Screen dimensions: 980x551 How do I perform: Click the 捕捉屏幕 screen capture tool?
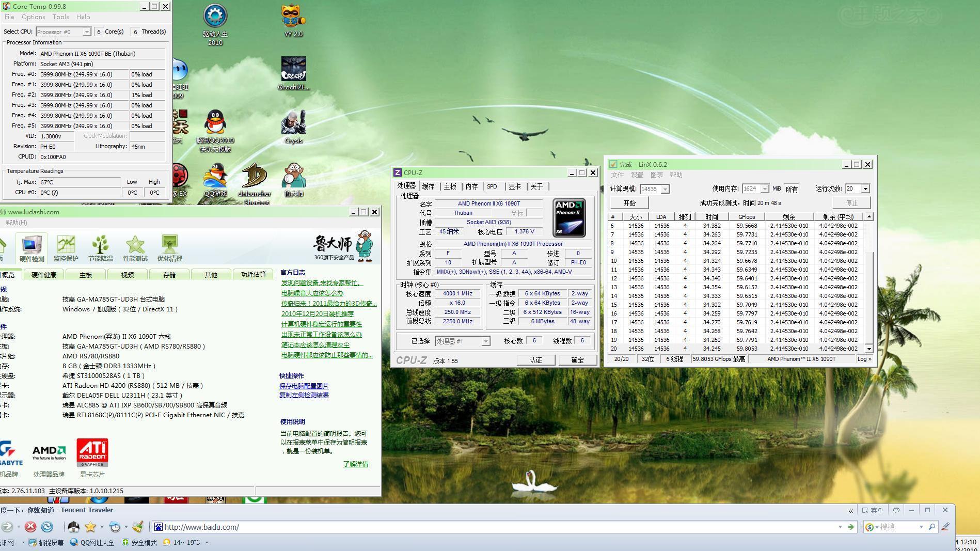tap(46, 542)
